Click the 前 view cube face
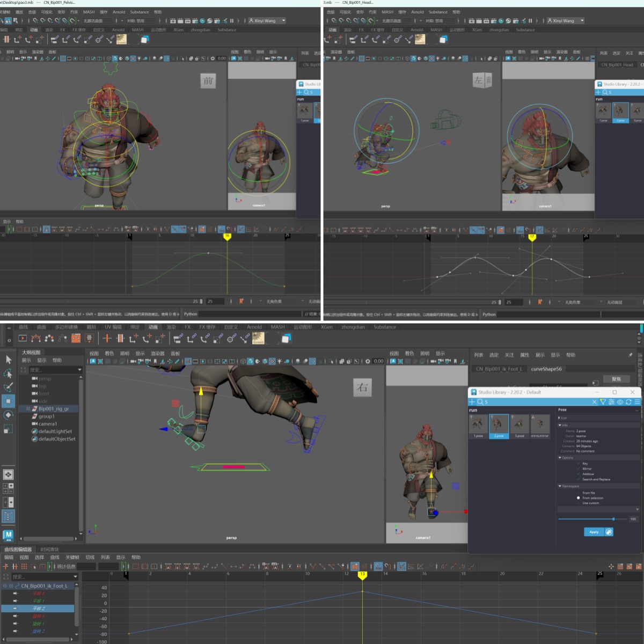The image size is (644, 644). (x=208, y=81)
